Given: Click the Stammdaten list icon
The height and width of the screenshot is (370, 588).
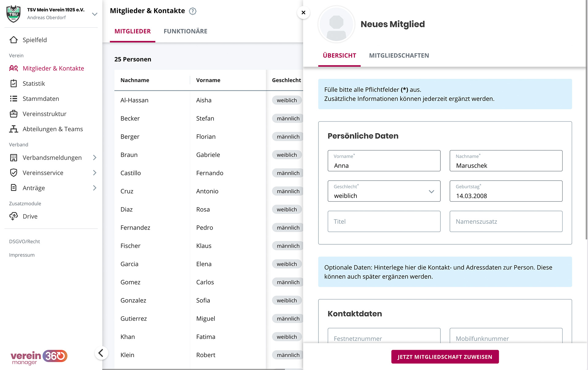Looking at the screenshot, I should point(13,99).
